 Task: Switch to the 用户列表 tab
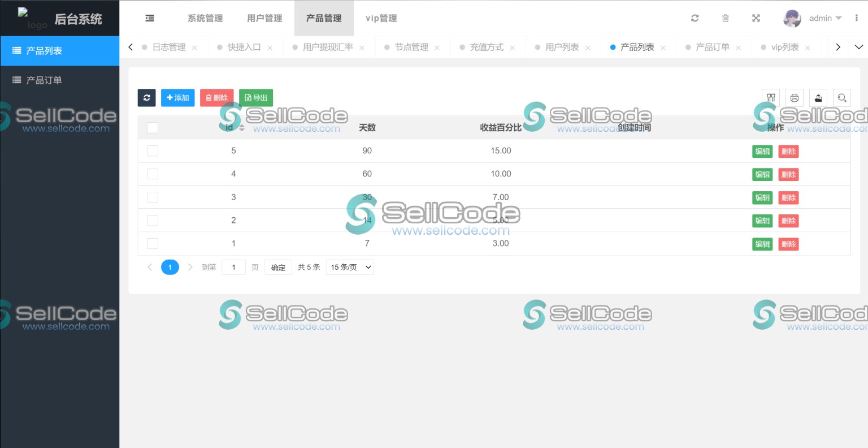[x=562, y=48]
